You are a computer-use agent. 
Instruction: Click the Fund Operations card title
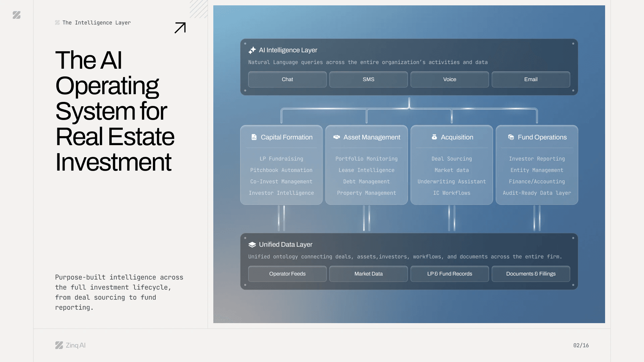tap(542, 137)
